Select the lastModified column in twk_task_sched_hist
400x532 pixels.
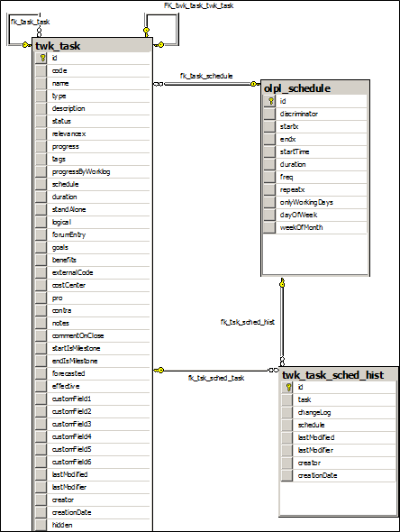point(339,437)
